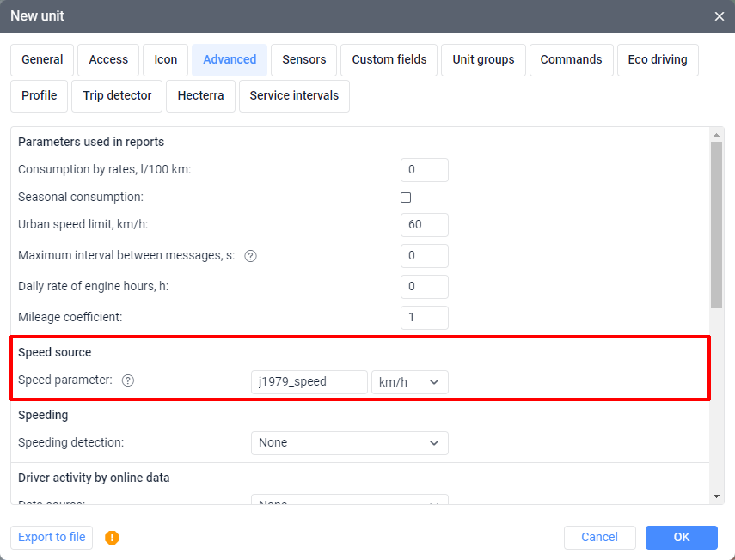Click help icon for Maximum interval between messages
Image resolution: width=735 pixels, height=560 pixels.
[x=251, y=256]
